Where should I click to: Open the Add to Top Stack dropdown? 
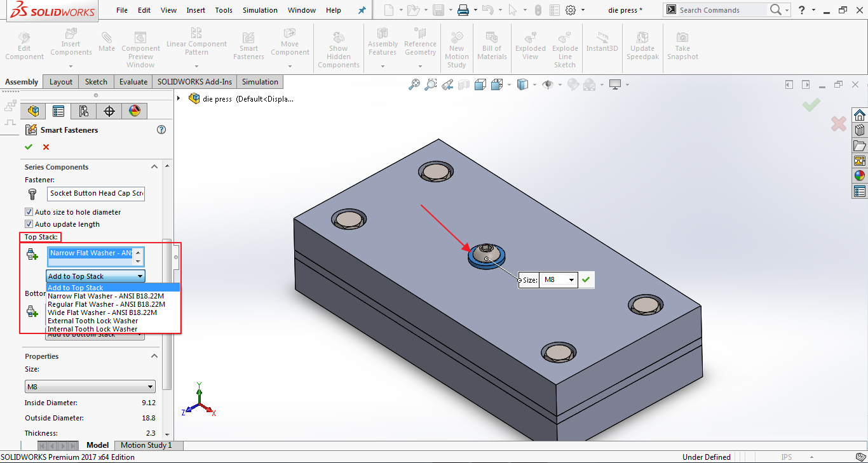click(x=95, y=276)
